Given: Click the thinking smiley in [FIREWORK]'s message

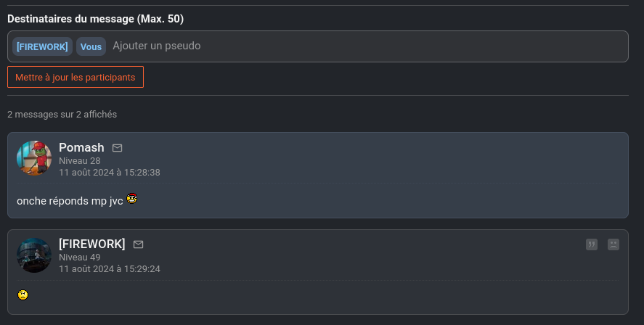Looking at the screenshot, I should click(x=23, y=295).
